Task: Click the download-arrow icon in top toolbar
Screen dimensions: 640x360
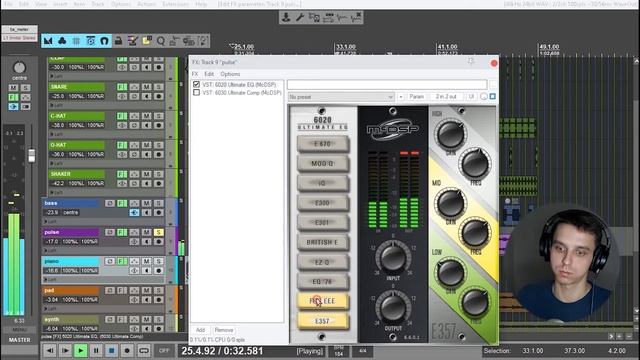Action: (286, 17)
